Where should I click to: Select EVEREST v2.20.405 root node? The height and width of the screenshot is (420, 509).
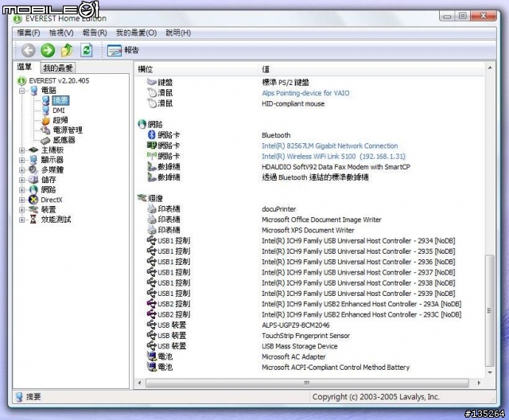[59, 80]
